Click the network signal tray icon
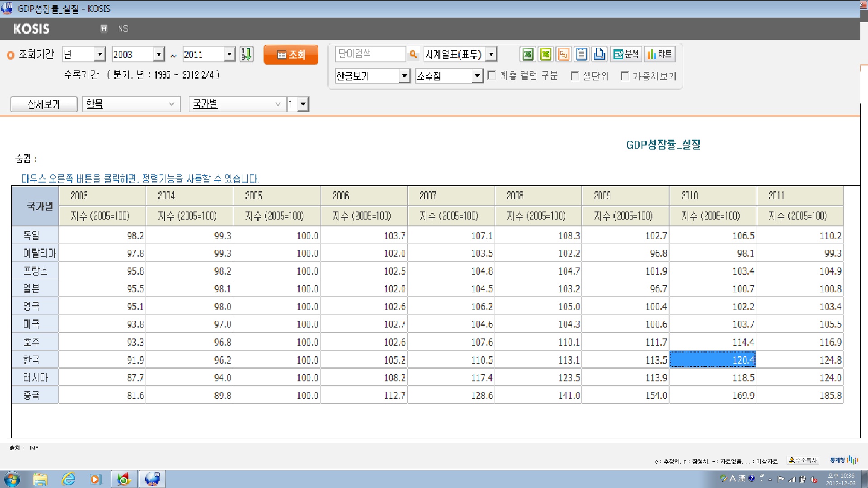Viewport: 868px width, 488px height. pyautogui.click(x=792, y=479)
